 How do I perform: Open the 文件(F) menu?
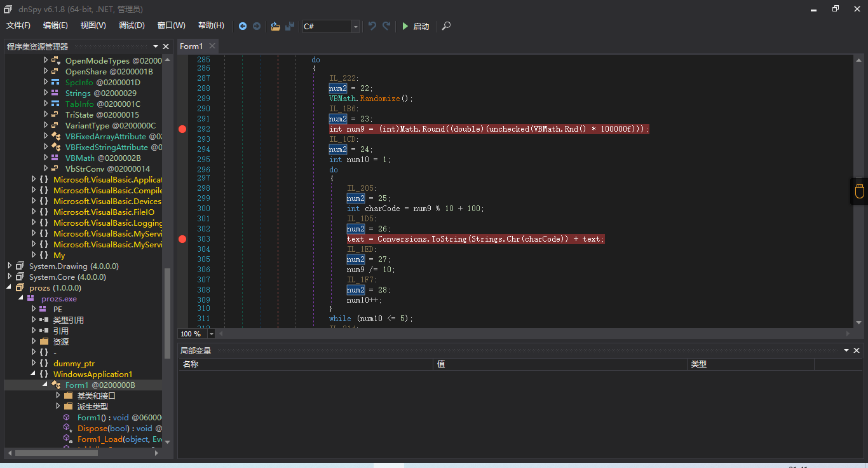[x=18, y=25]
